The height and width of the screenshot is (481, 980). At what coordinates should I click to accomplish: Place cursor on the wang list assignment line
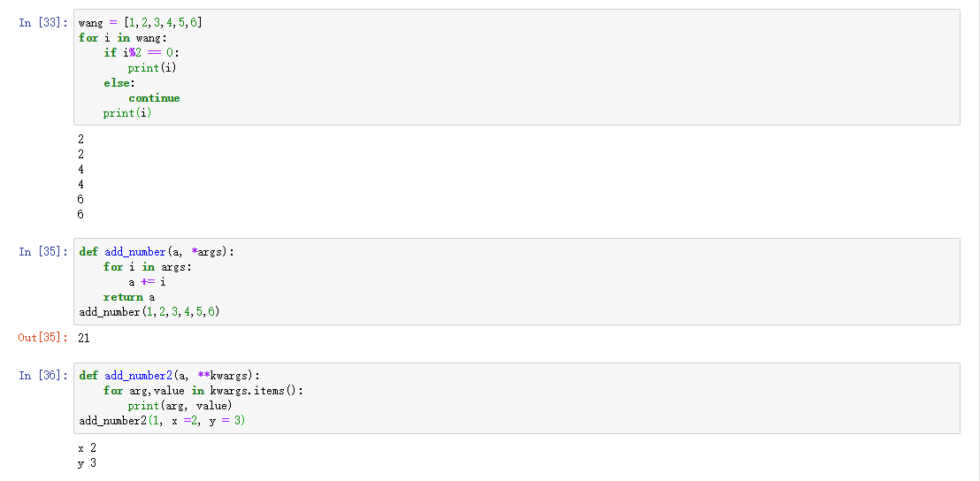point(140,22)
